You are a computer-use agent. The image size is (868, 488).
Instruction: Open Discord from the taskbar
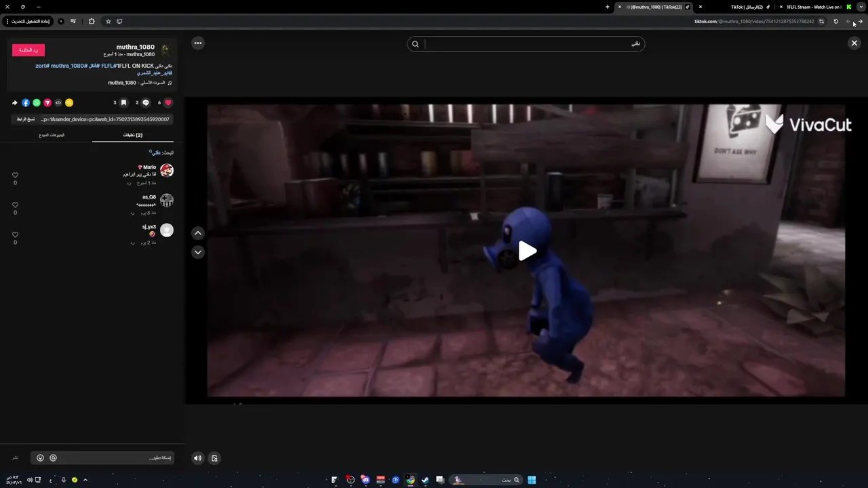pos(366,480)
